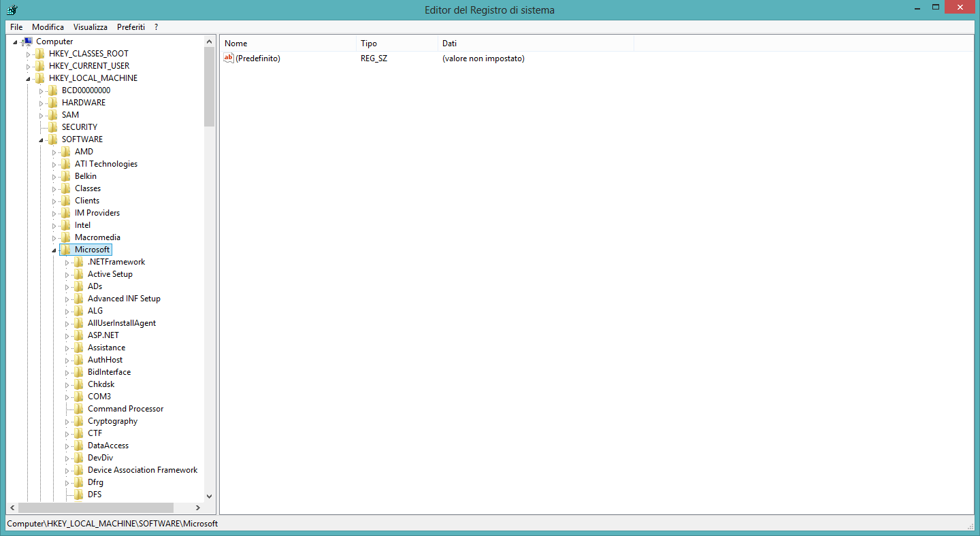Click the horizontal scroll left arrow
Screen dimensions: 980x536
tap(12, 508)
